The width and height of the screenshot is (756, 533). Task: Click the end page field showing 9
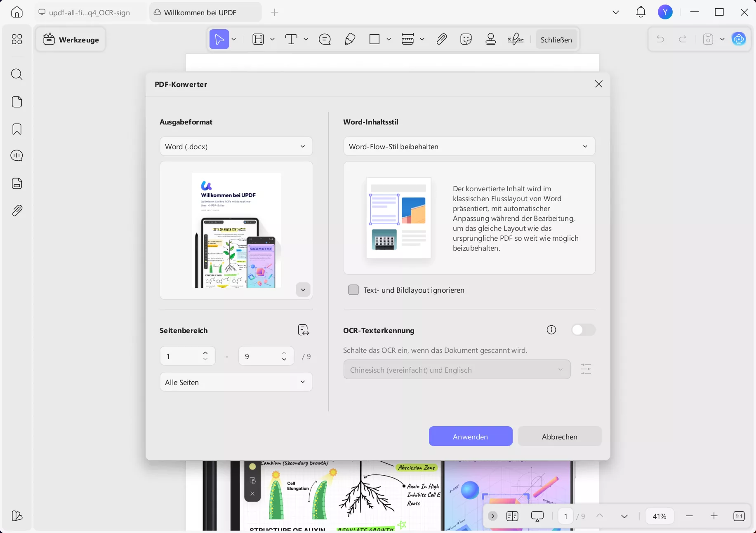(266, 356)
